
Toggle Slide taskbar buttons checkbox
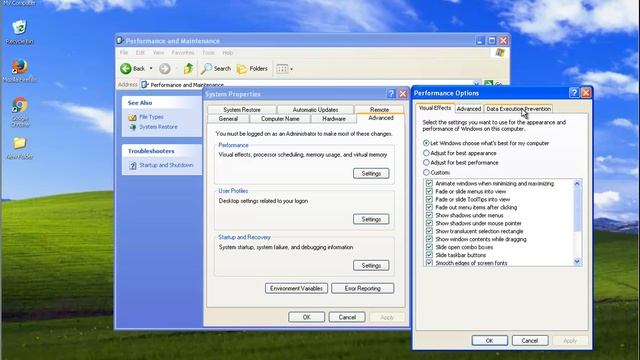pos(429,255)
